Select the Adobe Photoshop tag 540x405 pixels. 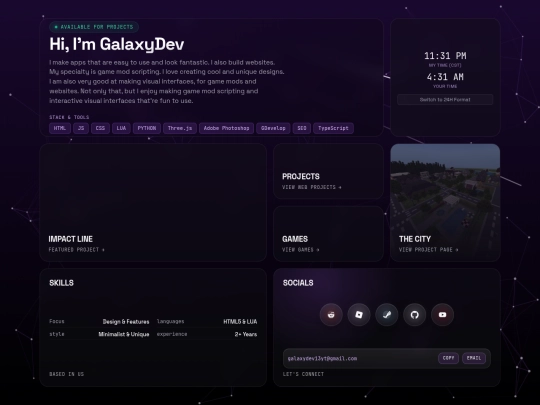click(226, 128)
